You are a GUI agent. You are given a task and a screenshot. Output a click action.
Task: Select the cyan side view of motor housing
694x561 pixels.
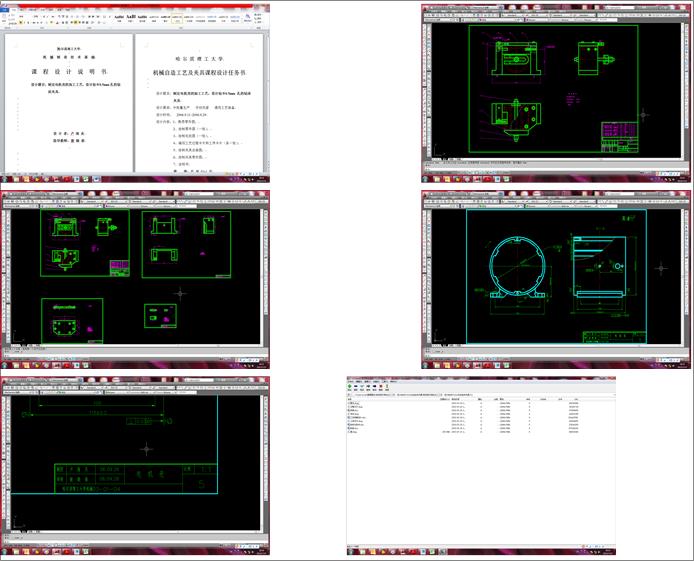pyautogui.click(x=599, y=267)
